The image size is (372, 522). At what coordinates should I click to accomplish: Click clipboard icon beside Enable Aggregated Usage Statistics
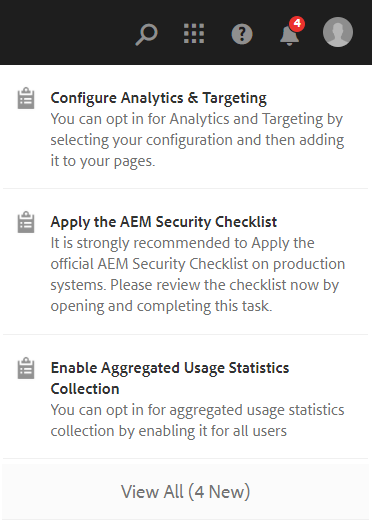[26, 368]
